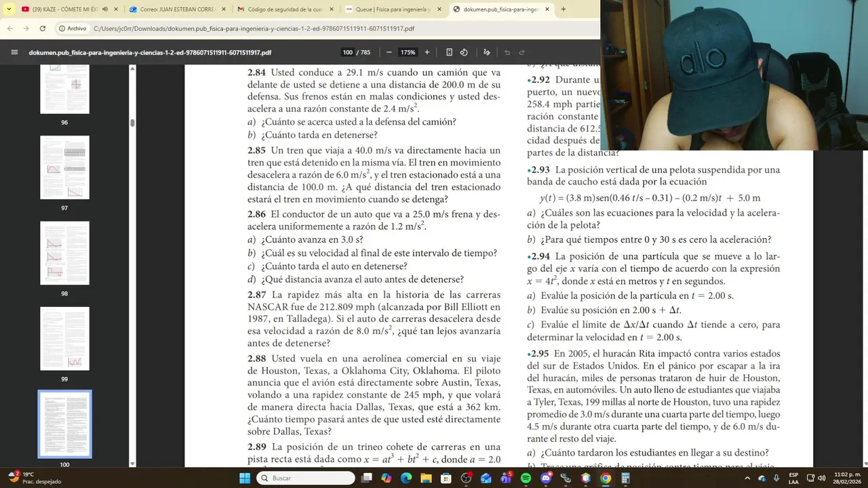Edit the zoom level field showing 175%
The width and height of the screenshot is (868, 488).
408,52
